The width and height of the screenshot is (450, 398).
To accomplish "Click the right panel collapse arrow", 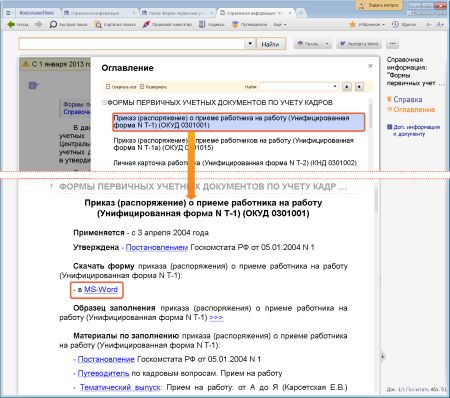I will [383, 357].
